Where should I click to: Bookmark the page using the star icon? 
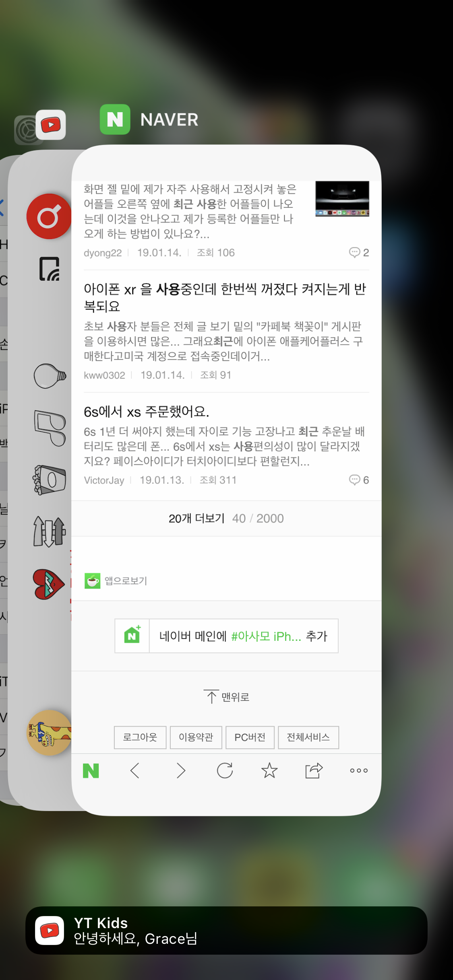pos(269,770)
